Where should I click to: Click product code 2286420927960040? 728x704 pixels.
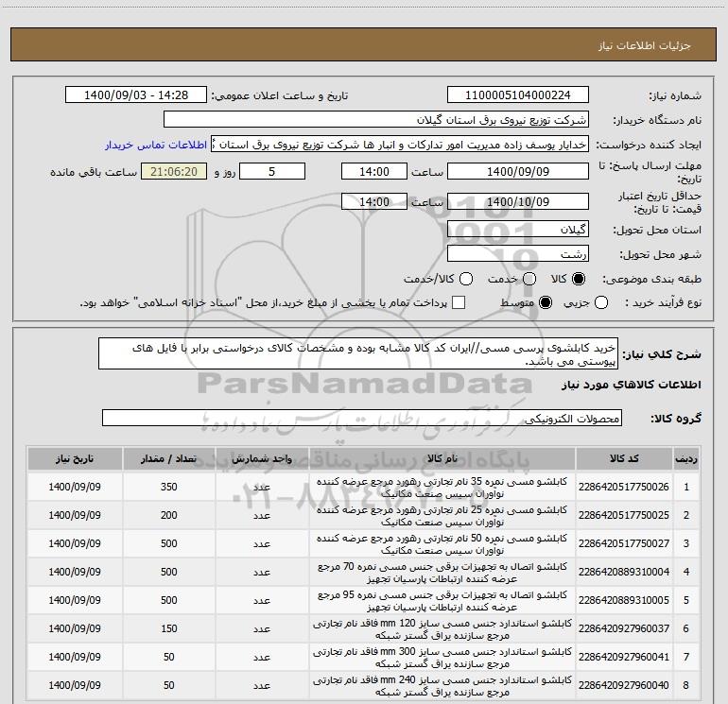624,685
